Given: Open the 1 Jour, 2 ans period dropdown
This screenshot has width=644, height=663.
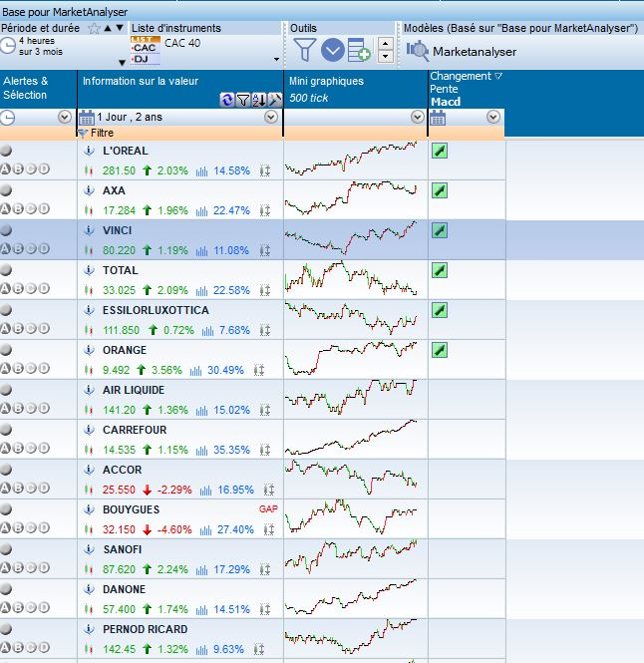Looking at the screenshot, I should click(271, 117).
